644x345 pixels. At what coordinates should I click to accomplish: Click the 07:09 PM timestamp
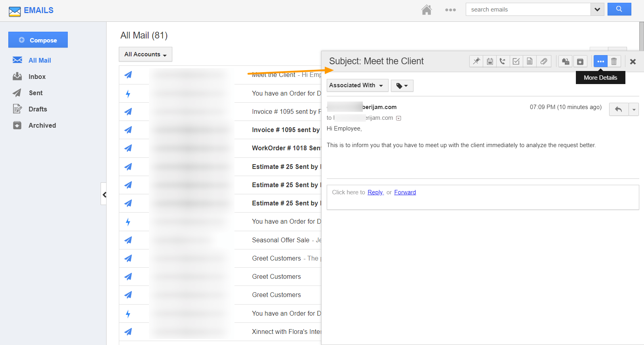pyautogui.click(x=566, y=107)
